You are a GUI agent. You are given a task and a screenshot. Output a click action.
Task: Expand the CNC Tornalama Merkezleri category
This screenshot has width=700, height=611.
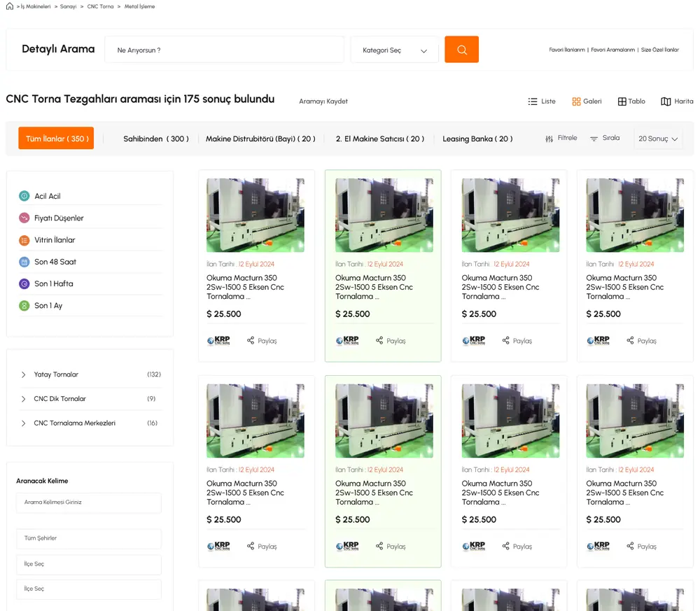tap(23, 423)
